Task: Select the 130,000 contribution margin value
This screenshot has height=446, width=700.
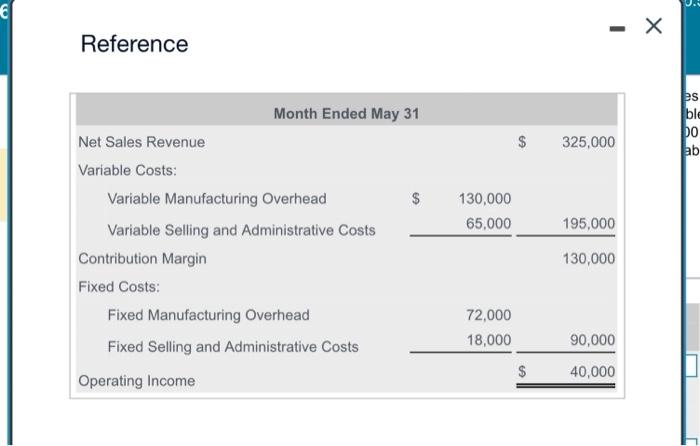Action: pos(588,258)
